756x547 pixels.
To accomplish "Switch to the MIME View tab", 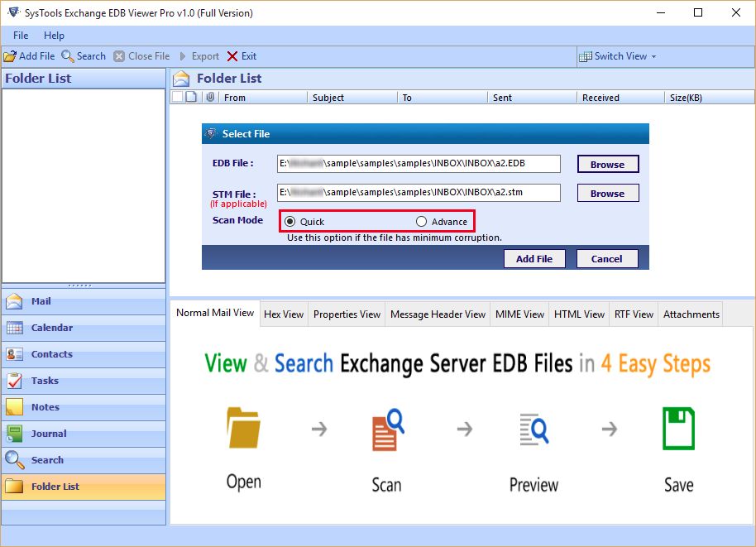I will 519,314.
